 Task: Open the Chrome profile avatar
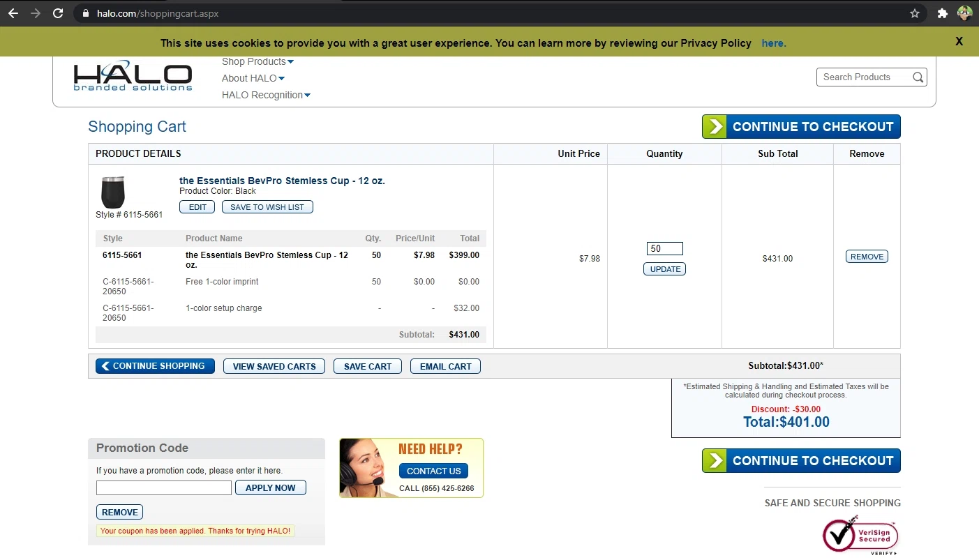tap(964, 13)
